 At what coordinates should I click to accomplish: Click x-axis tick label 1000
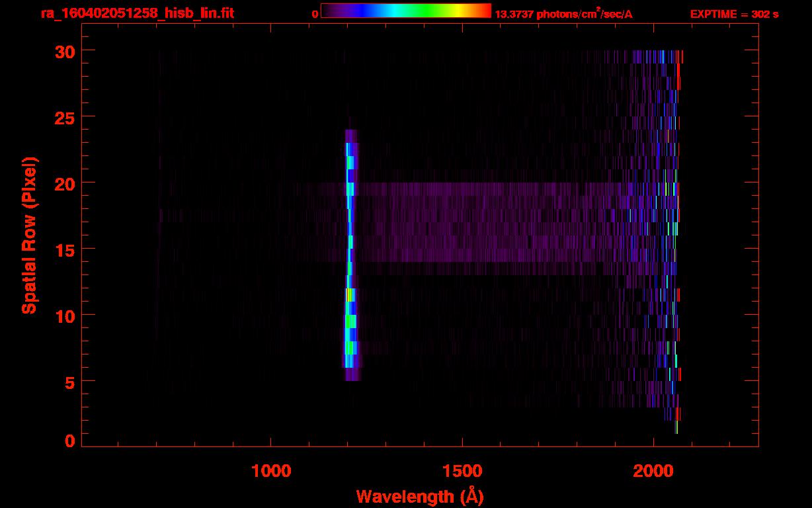coord(272,470)
